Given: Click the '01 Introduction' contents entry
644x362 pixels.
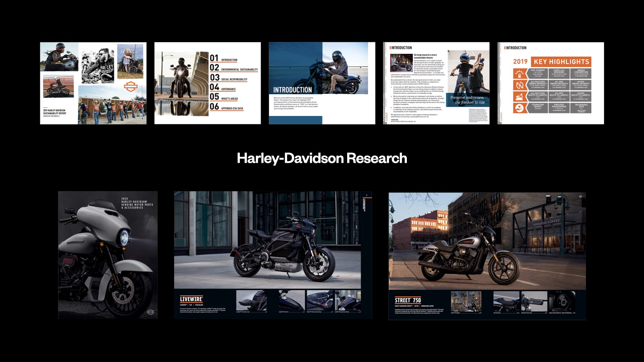Looking at the screenshot, I should tap(224, 58).
